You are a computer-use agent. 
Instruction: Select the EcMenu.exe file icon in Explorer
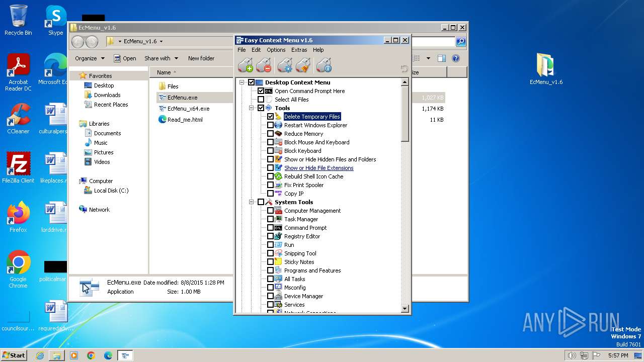(162, 98)
